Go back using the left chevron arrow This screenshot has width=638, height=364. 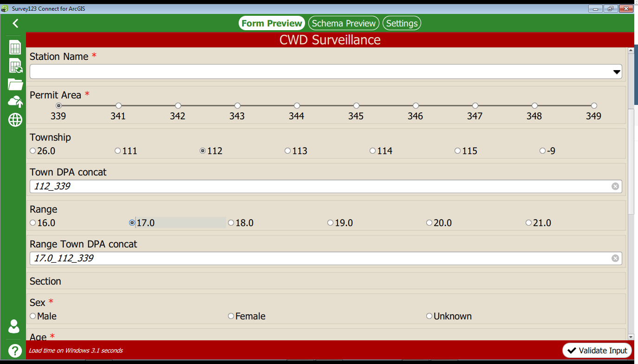click(x=15, y=23)
